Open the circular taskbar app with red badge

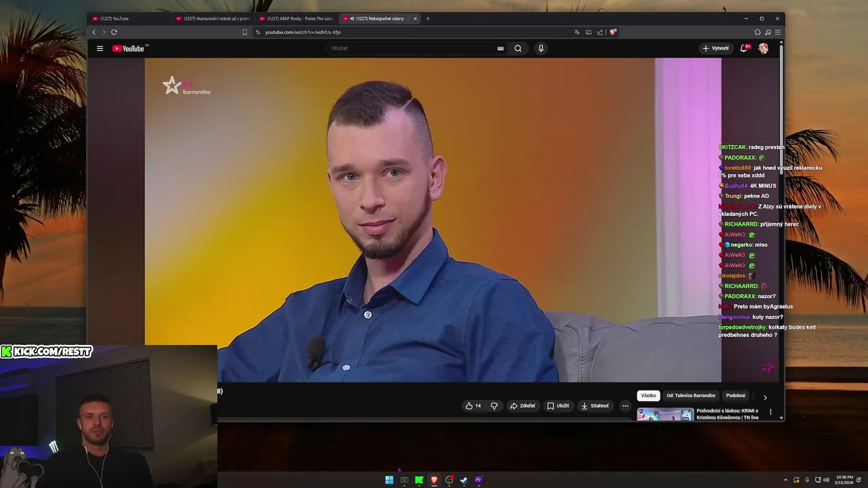pyautogui.click(x=449, y=480)
